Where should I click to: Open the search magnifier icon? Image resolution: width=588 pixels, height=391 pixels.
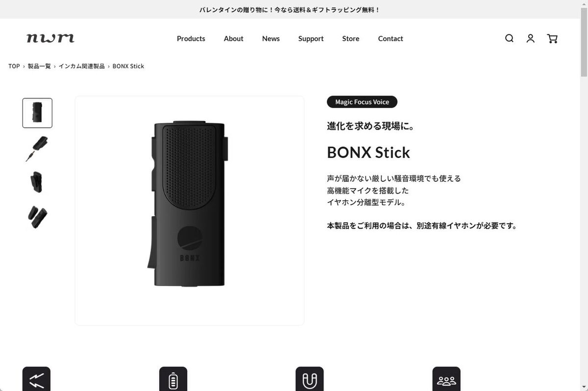coord(509,38)
